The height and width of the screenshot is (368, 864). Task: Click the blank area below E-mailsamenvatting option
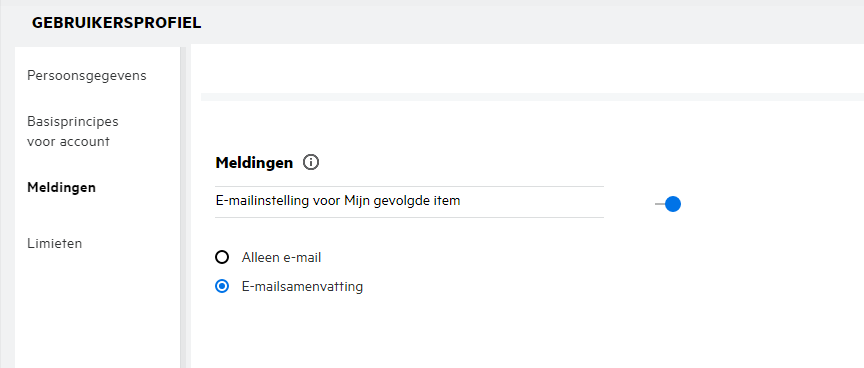527,333
